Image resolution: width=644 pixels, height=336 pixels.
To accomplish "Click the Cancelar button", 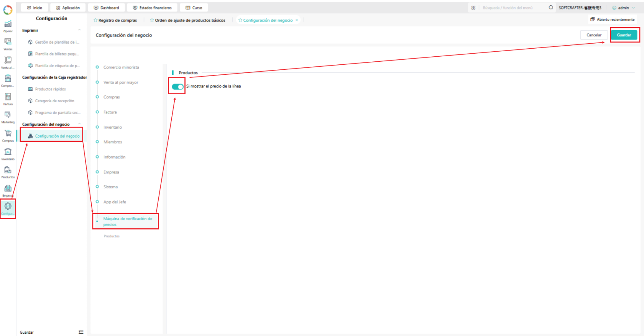I will 594,35.
